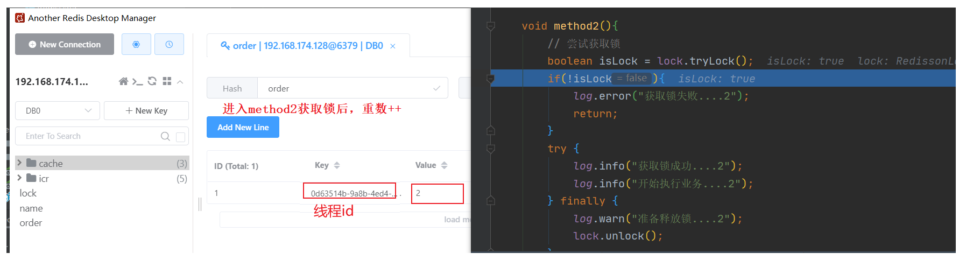The image size is (980, 267).
Task: Collapse the try block using its gutter marker
Action: click(x=490, y=148)
